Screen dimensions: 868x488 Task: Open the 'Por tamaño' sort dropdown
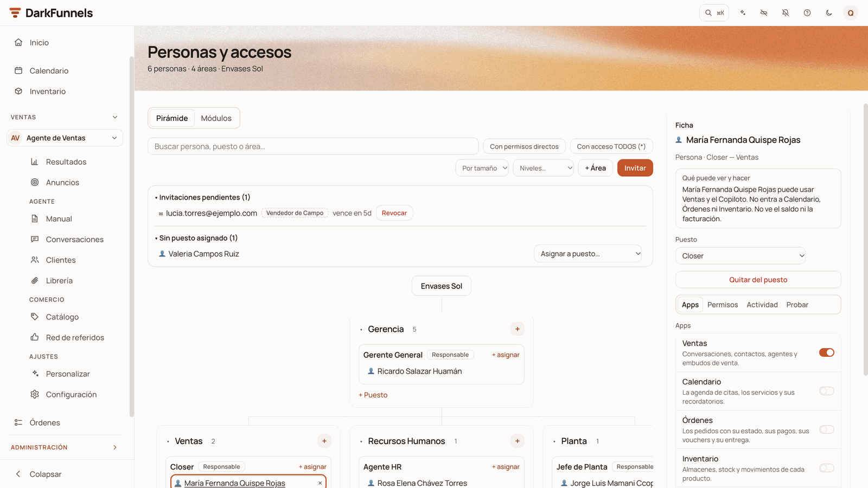tap(482, 168)
